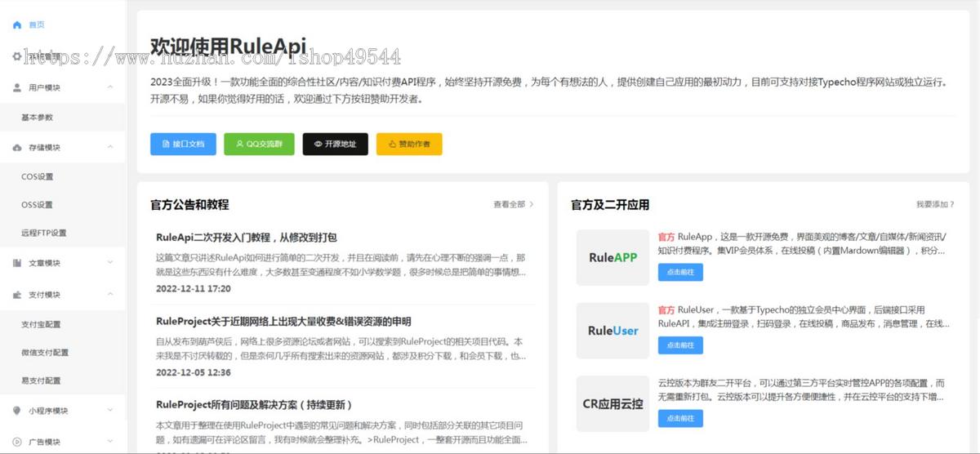Click the wallet icon beside 支付模块
Image resolution: width=980 pixels, height=454 pixels.
[x=17, y=294]
